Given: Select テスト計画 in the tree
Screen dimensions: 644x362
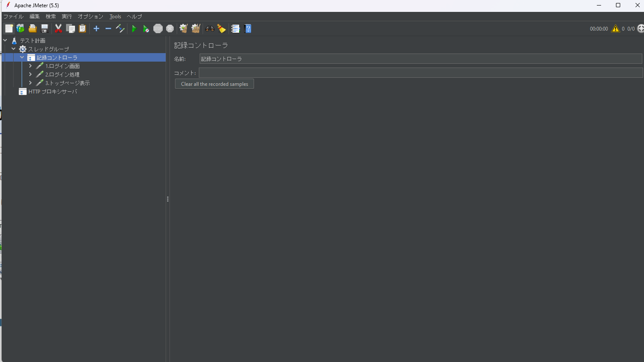Looking at the screenshot, I should click(x=32, y=40).
